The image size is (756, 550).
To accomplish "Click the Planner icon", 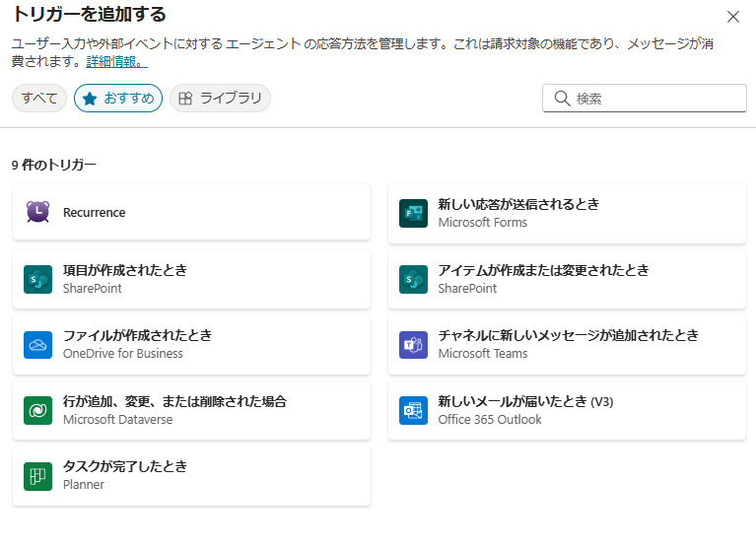I will point(37,476).
